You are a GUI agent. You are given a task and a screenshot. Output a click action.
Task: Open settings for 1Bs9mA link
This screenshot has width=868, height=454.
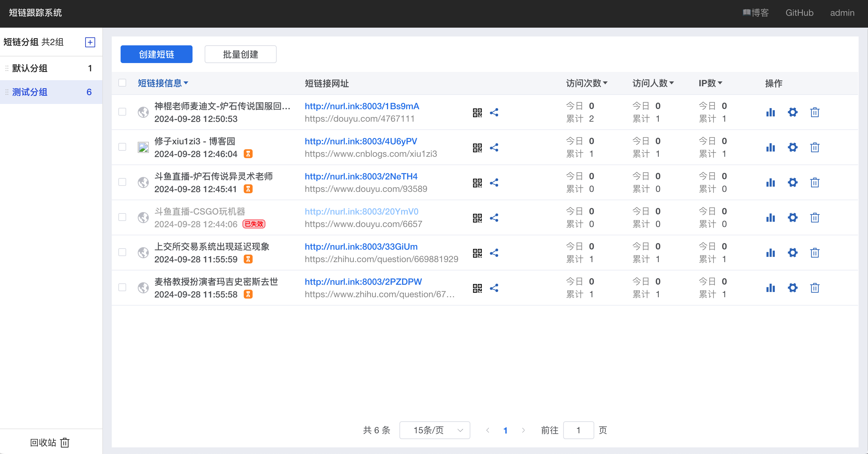792,112
